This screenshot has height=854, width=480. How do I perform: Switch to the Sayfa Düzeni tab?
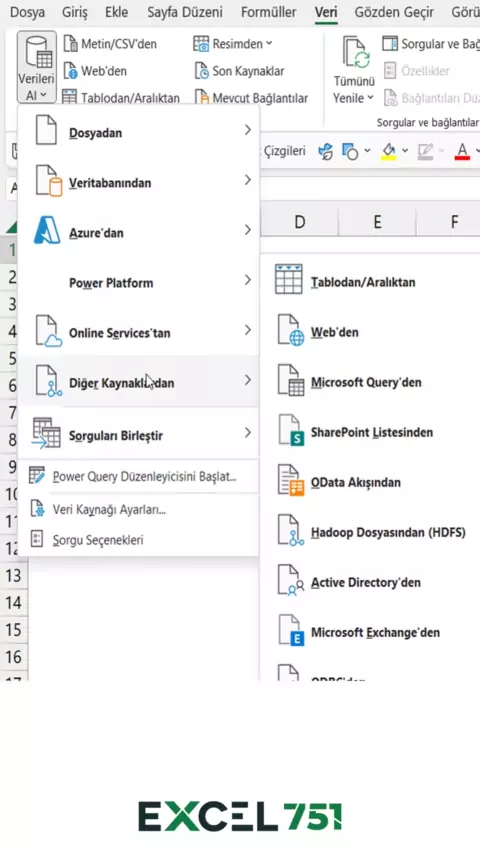(x=185, y=12)
